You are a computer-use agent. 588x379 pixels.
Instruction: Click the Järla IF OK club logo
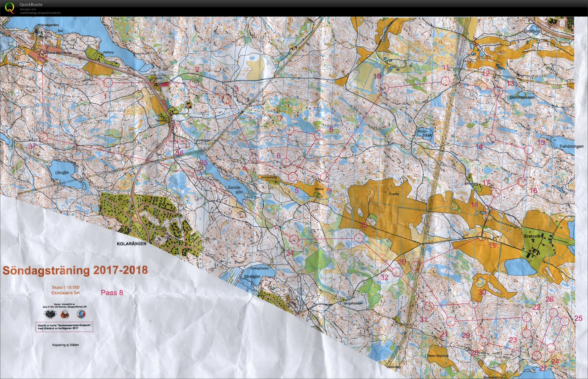(50, 314)
